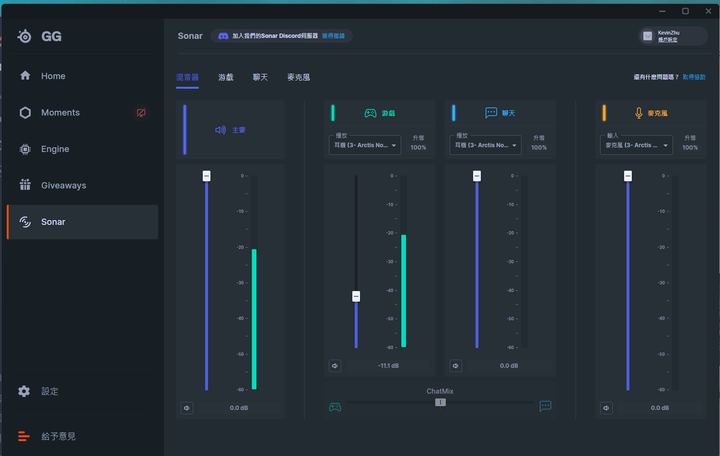Switch to the 遊戲 tab
This screenshot has width=720, height=456.
coord(225,77)
